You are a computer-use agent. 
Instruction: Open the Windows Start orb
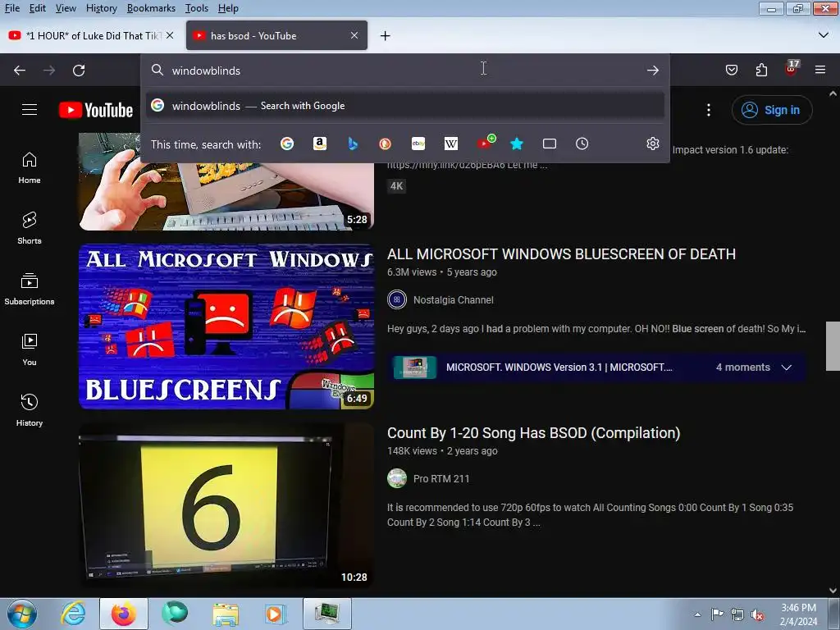22,614
